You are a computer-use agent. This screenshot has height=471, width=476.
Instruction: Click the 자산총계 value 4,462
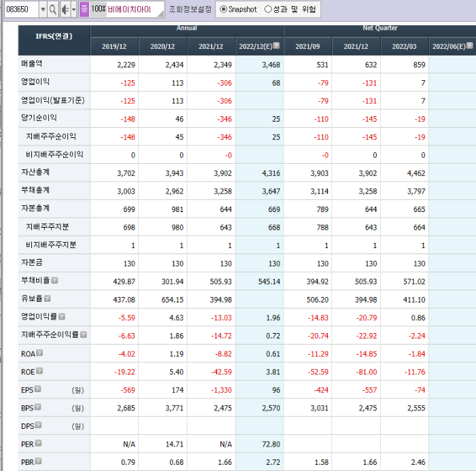[x=416, y=173]
